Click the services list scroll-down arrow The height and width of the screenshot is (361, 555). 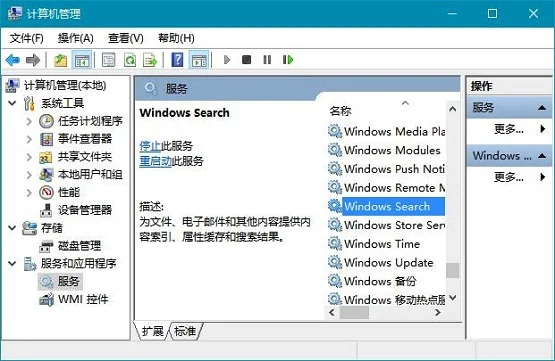(452, 298)
